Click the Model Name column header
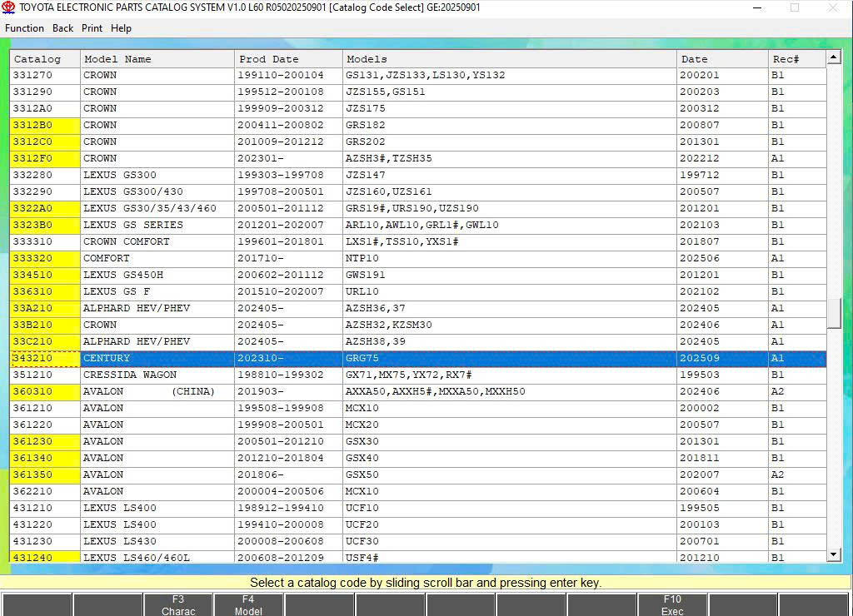 pos(157,59)
